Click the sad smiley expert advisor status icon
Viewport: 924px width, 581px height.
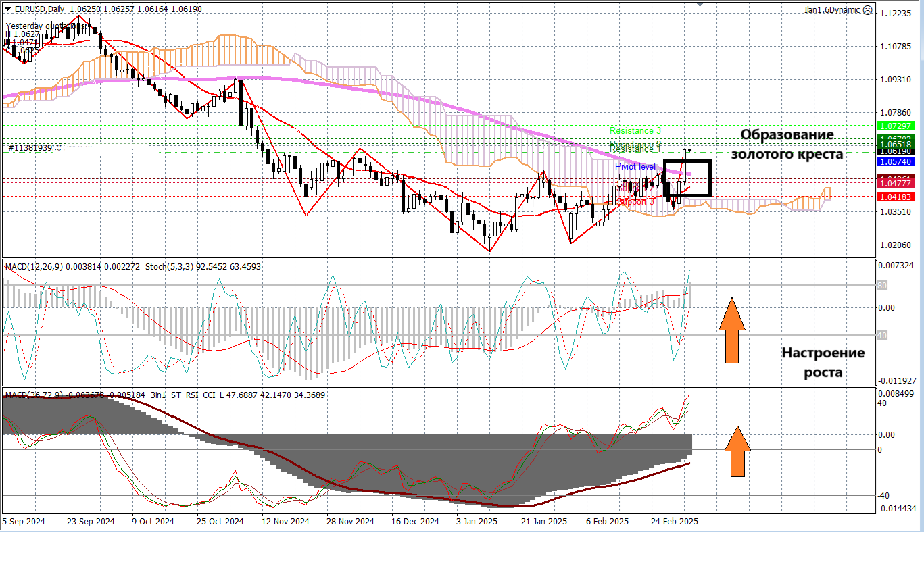click(868, 10)
